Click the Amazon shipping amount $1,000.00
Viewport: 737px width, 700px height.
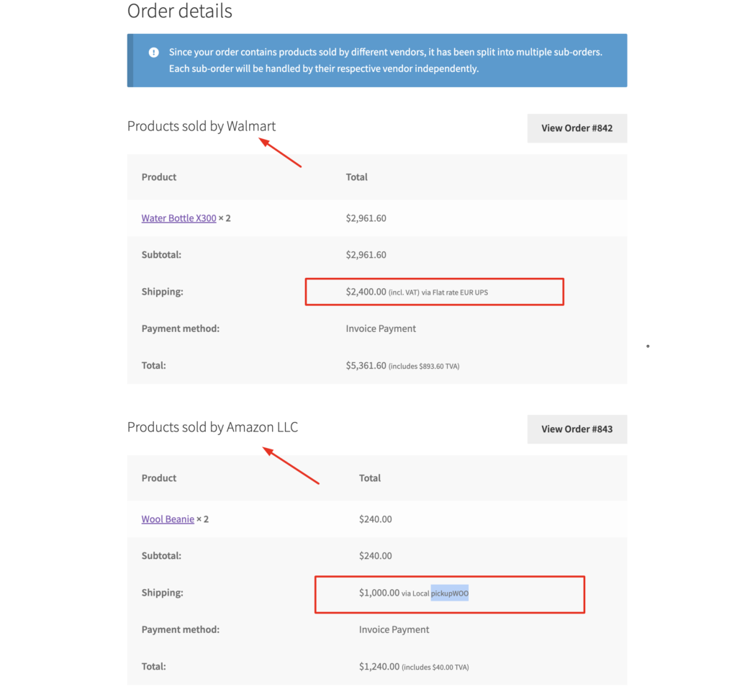[379, 593]
